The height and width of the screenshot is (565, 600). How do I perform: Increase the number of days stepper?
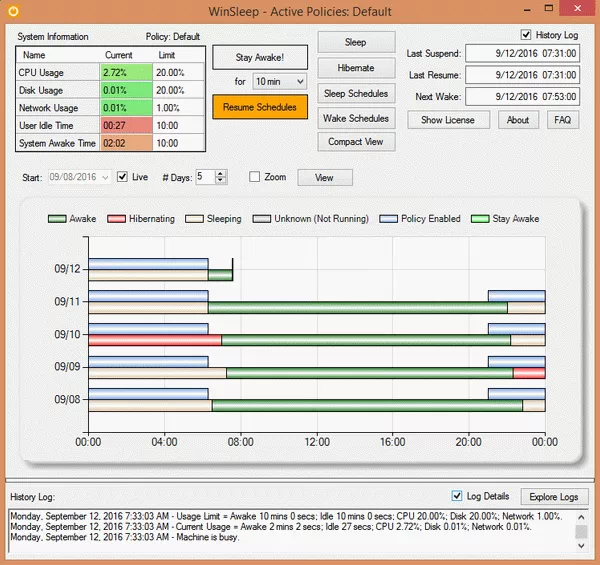(x=221, y=173)
